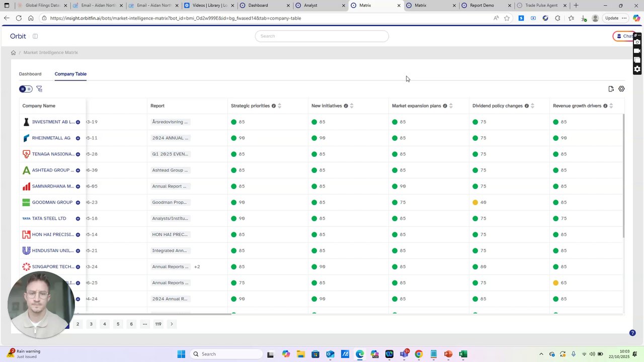644x362 pixels.
Task: Sort by Dividend policy changes column
Action: (532, 106)
